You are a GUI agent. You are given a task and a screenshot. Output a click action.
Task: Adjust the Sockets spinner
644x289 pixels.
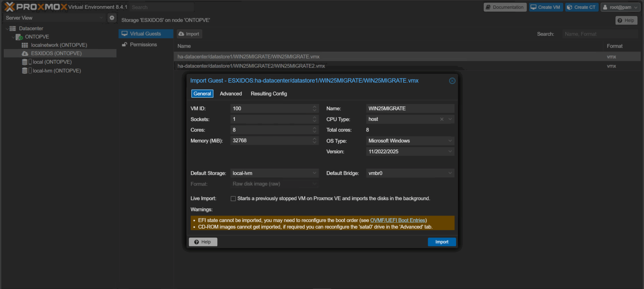[x=315, y=119]
